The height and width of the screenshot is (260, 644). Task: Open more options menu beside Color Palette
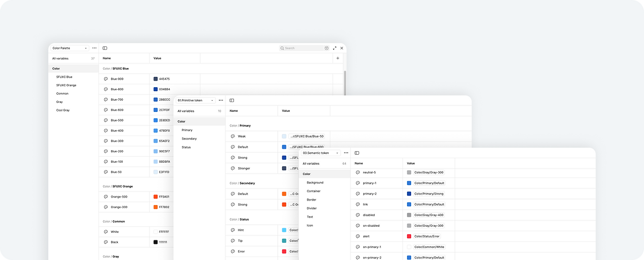coord(94,48)
